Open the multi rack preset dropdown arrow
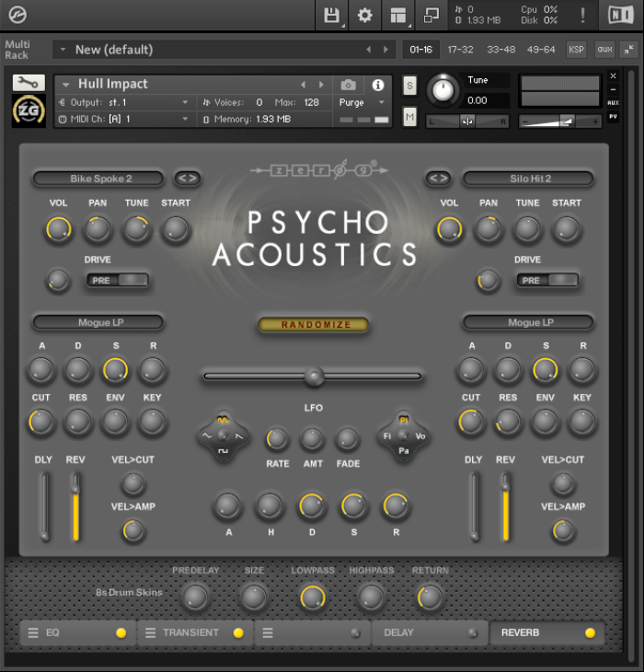The height and width of the screenshot is (672, 644). tap(63, 50)
